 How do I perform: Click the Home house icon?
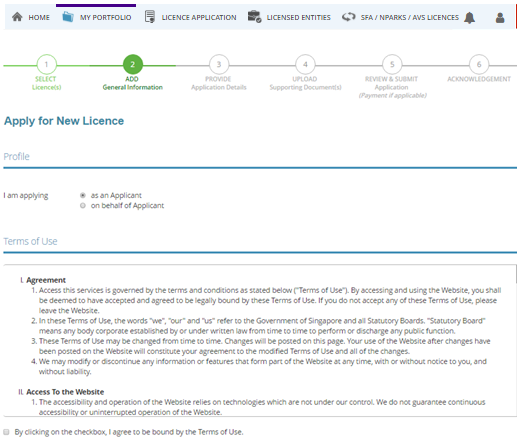(x=17, y=17)
